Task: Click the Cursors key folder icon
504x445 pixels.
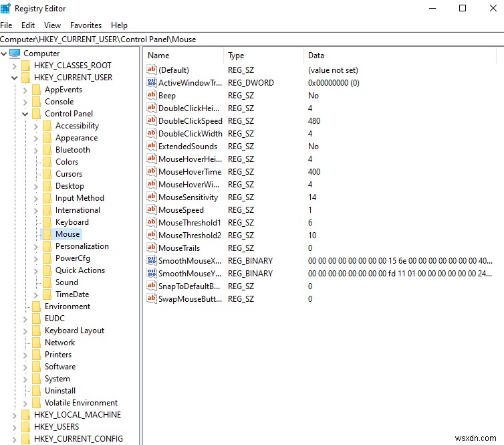Action: click(47, 174)
